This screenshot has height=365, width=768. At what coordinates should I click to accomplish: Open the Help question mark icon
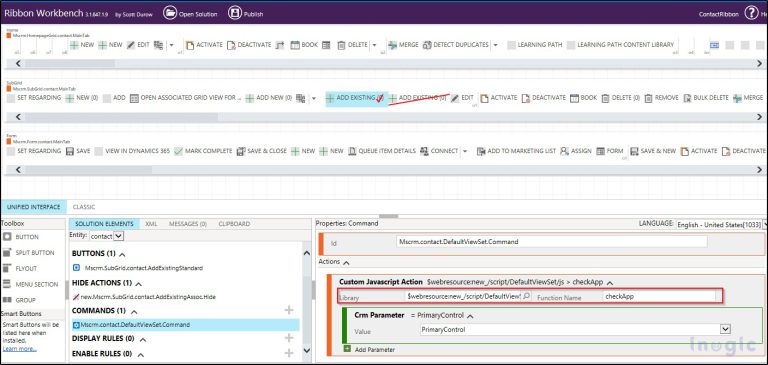point(751,13)
